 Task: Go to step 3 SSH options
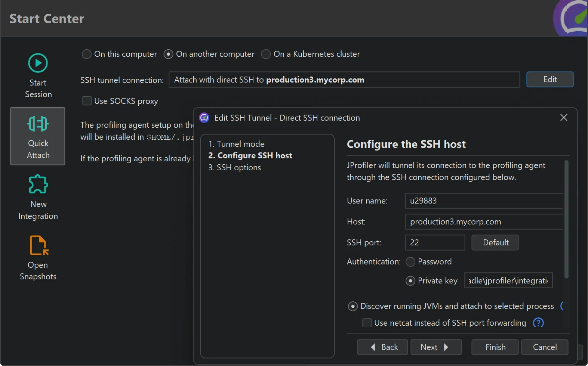coord(234,167)
